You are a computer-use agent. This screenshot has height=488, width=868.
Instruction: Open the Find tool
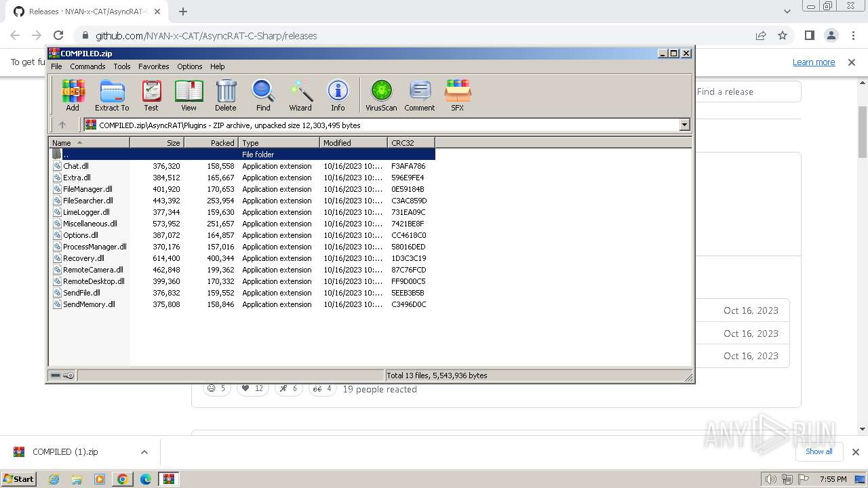coord(263,95)
